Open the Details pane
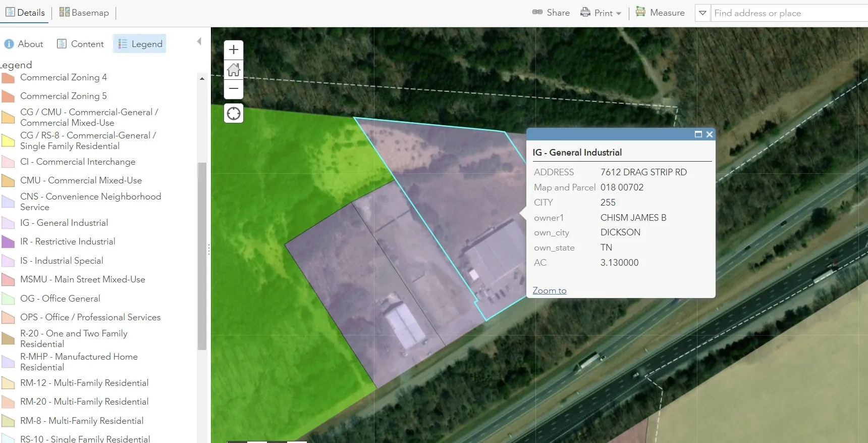The height and width of the screenshot is (443, 868). [25, 13]
